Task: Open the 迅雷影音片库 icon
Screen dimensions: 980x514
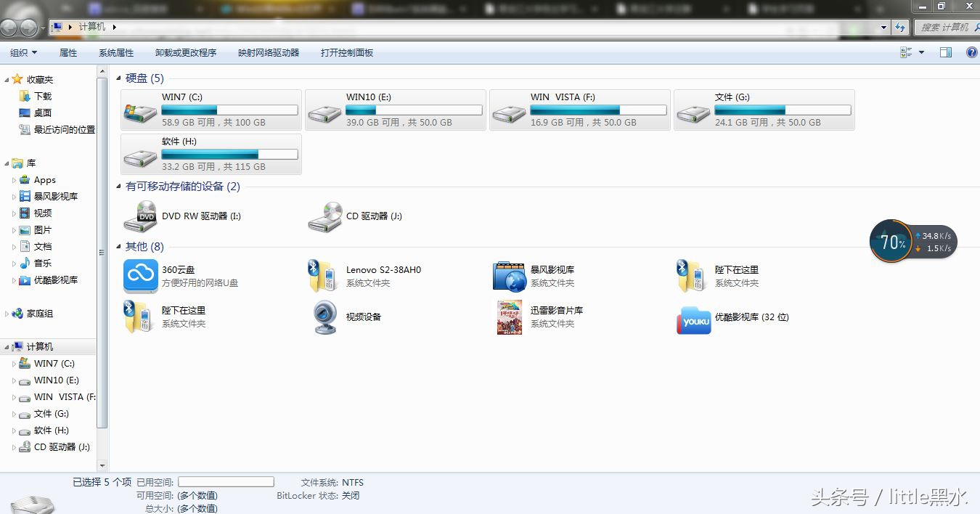Action: (510, 317)
